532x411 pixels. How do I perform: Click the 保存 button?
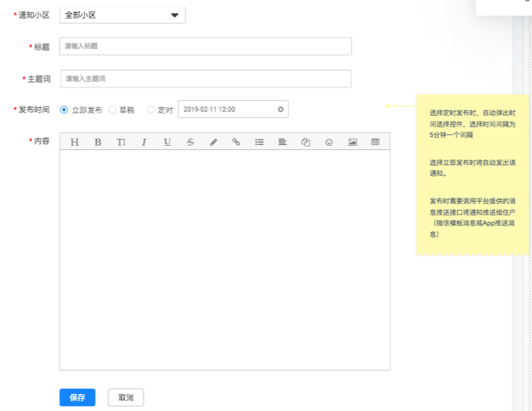point(77,397)
